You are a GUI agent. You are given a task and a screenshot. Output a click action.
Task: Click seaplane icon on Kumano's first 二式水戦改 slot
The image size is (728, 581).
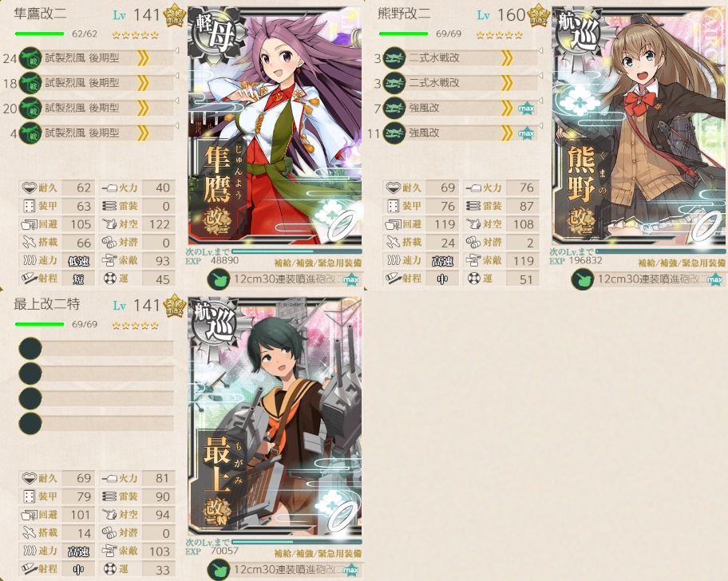click(394, 58)
